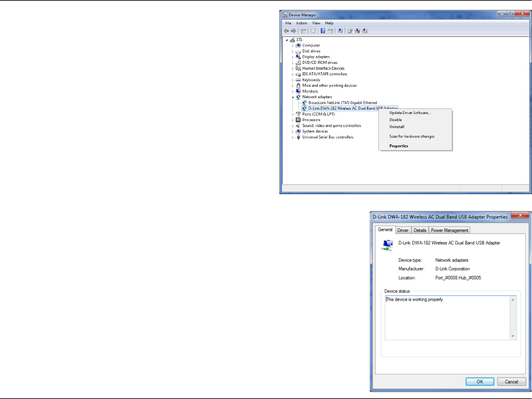Image resolution: width=532 pixels, height=399 pixels.
Task: Select the Monitors tree label
Action: coord(310,92)
